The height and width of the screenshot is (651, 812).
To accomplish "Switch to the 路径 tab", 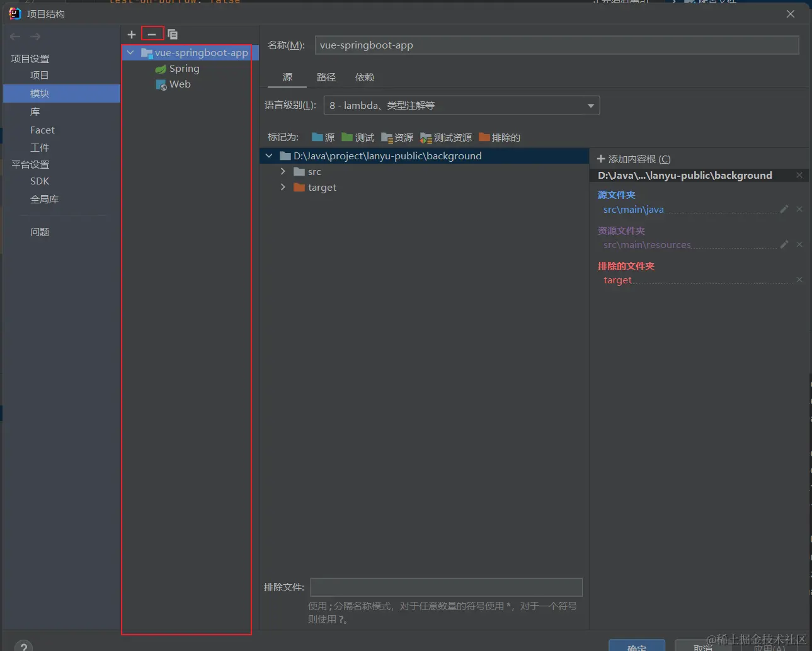I will click(x=326, y=77).
